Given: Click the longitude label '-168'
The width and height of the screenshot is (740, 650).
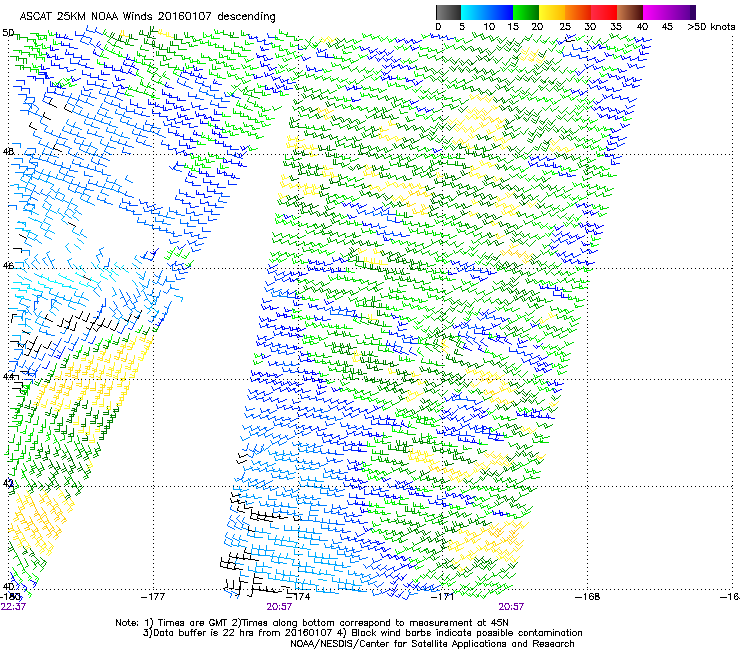Looking at the screenshot, I should [x=588, y=596].
